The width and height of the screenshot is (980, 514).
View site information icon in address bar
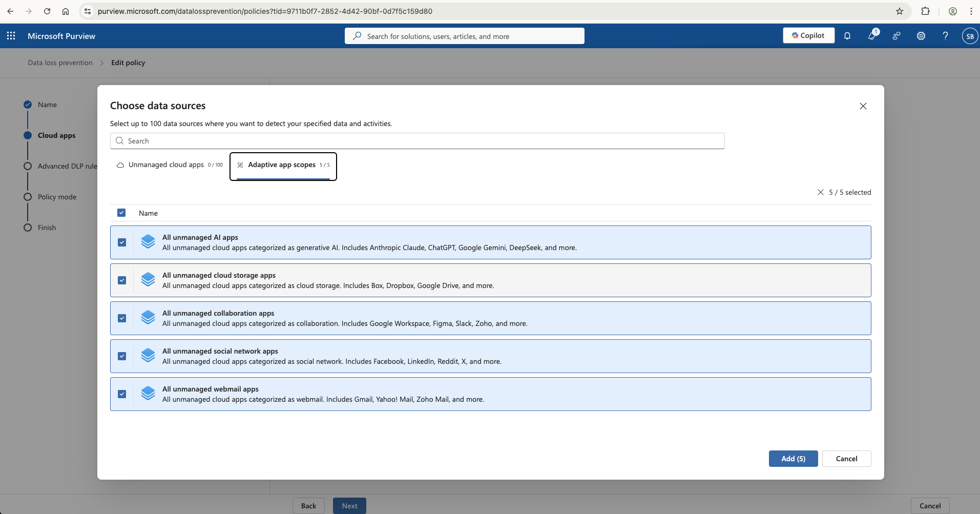[x=88, y=11]
